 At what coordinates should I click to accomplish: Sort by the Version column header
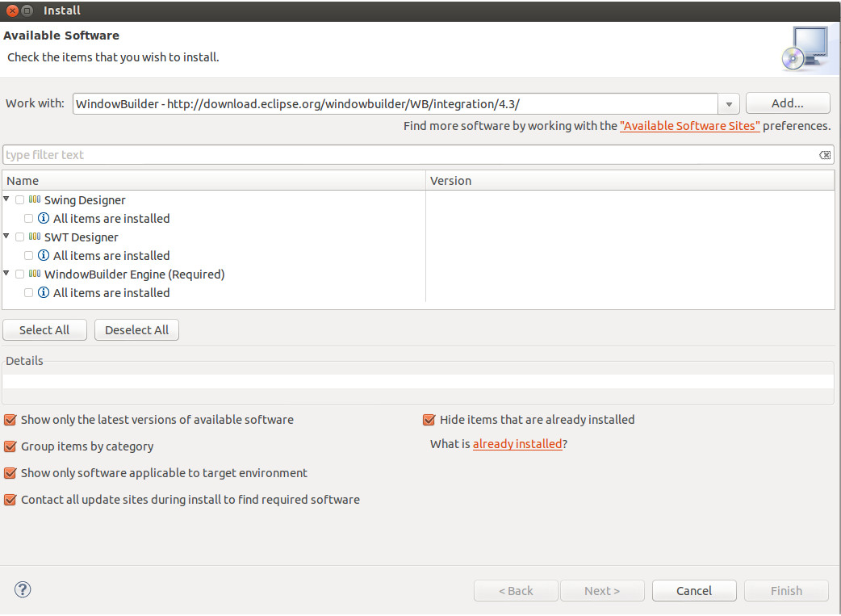coord(630,181)
